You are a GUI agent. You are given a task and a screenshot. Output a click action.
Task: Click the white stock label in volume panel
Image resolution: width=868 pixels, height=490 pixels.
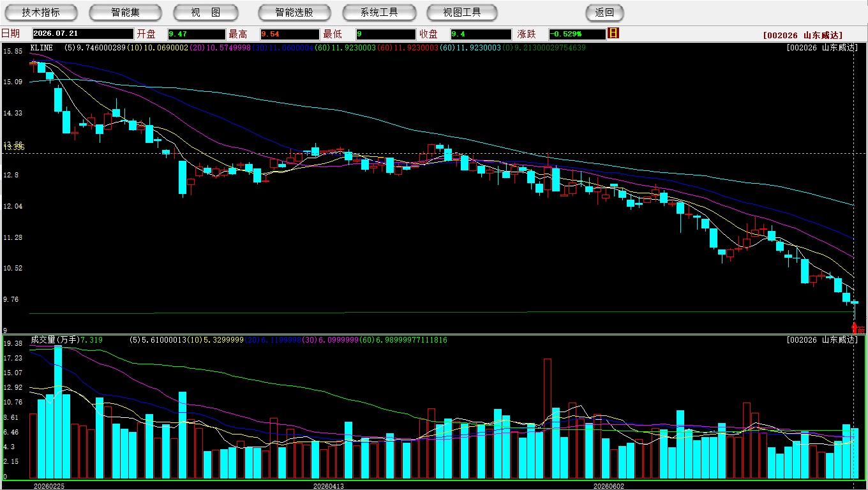pos(821,340)
